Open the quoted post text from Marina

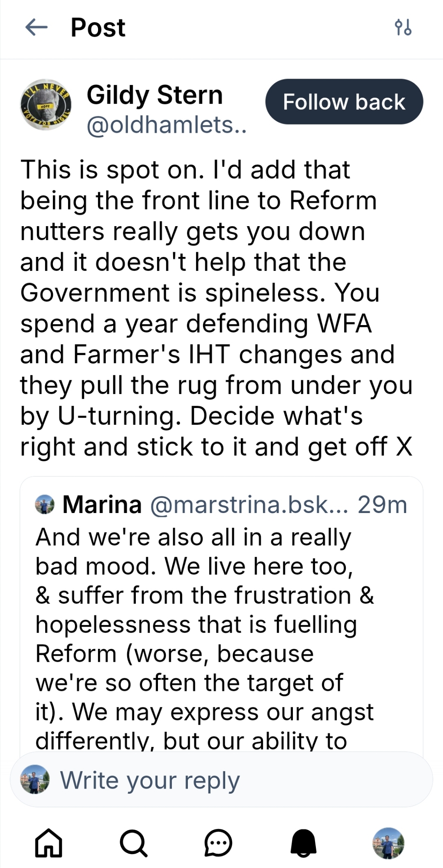pyautogui.click(x=204, y=625)
